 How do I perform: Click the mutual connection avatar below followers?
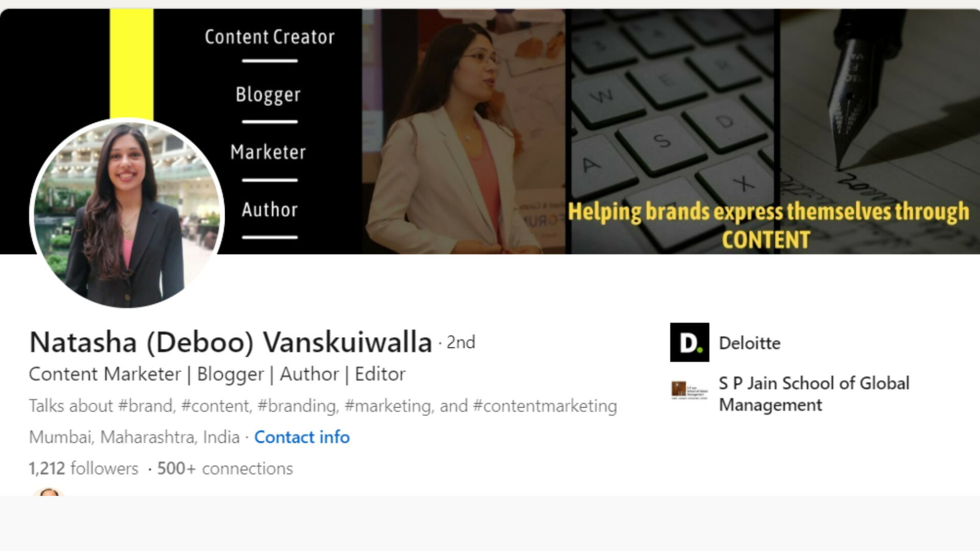click(x=48, y=492)
